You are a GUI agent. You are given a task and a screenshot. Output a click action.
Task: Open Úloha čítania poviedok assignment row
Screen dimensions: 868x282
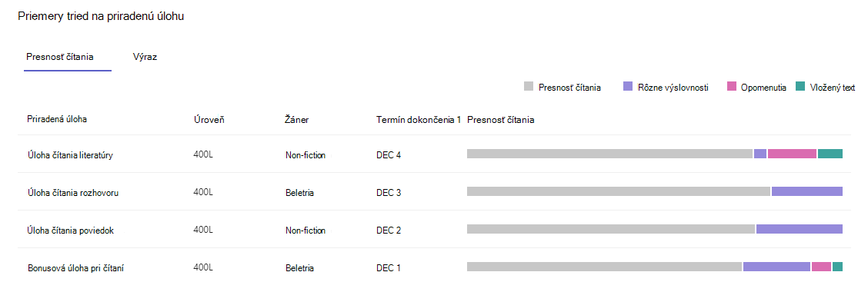pyautogui.click(x=434, y=230)
